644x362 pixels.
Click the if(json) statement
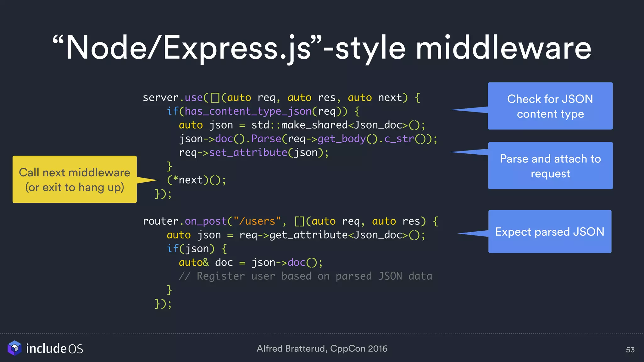click(x=197, y=249)
